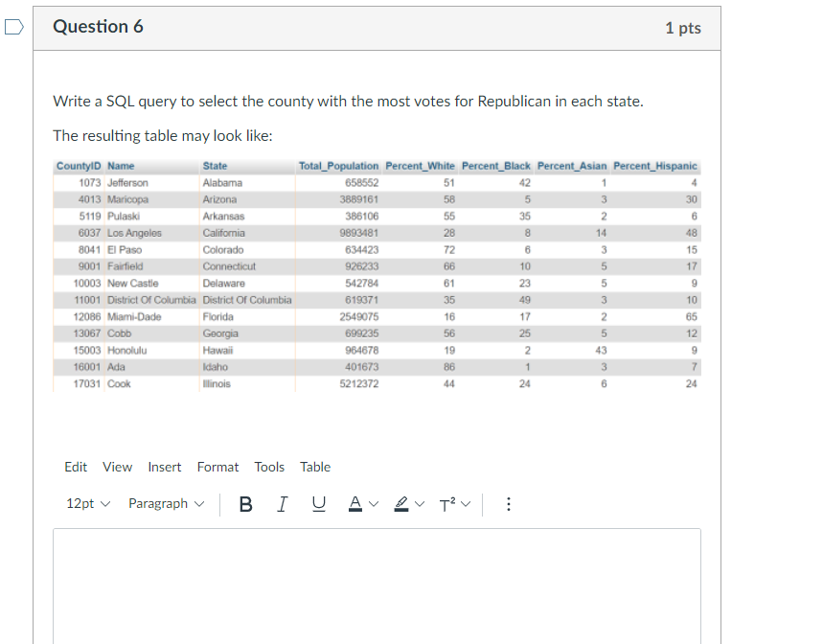Open the Format menu
The height and width of the screenshot is (644, 823).
(x=217, y=467)
